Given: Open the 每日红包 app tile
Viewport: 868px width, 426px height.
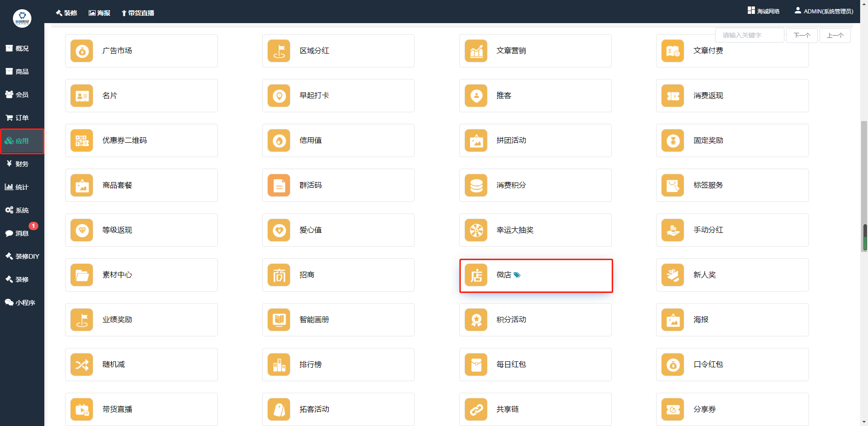Looking at the screenshot, I should point(536,365).
